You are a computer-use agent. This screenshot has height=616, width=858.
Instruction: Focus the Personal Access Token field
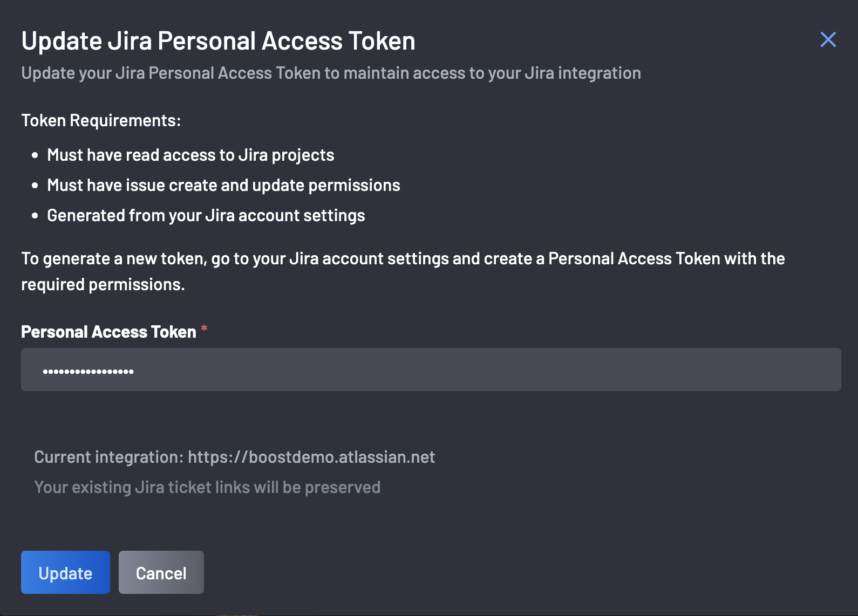click(x=431, y=369)
